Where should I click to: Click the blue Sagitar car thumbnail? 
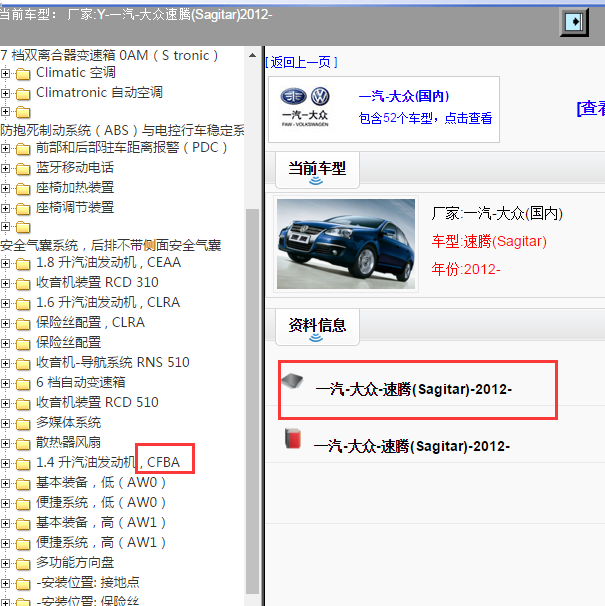(x=346, y=244)
